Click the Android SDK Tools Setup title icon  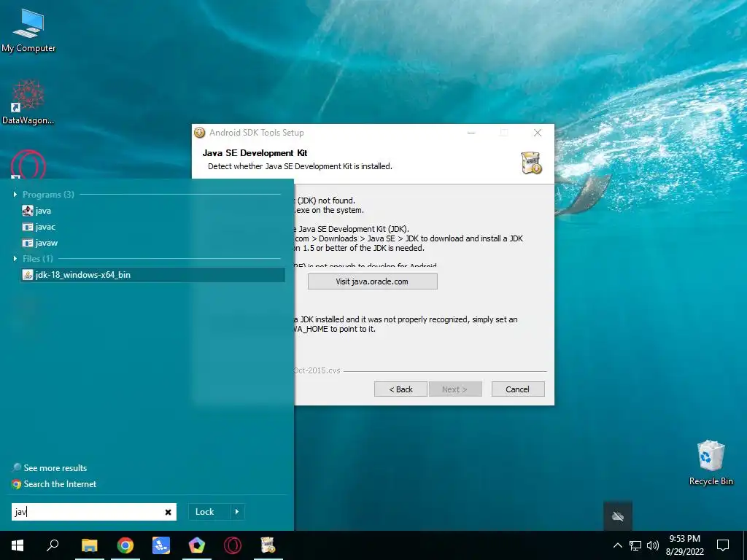(200, 133)
